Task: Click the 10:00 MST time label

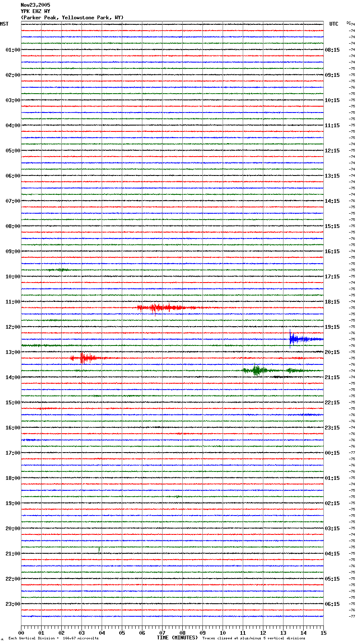Action: click(13, 277)
